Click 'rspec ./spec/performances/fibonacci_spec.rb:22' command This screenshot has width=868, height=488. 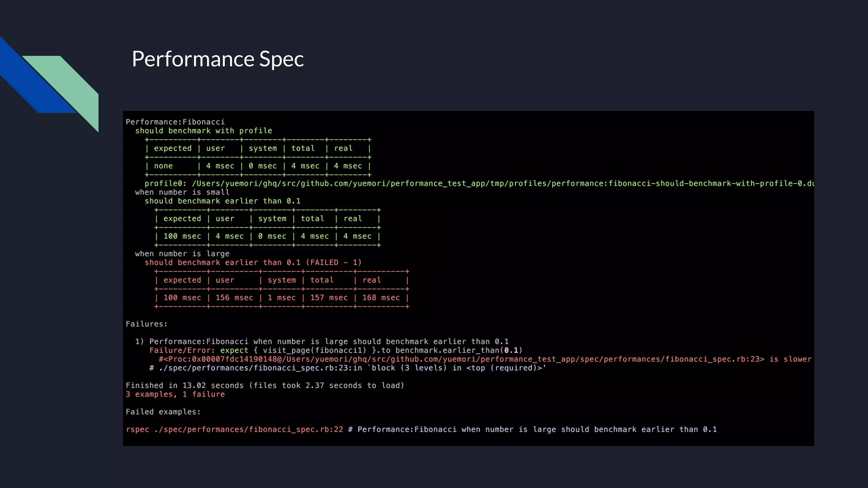coord(234,430)
